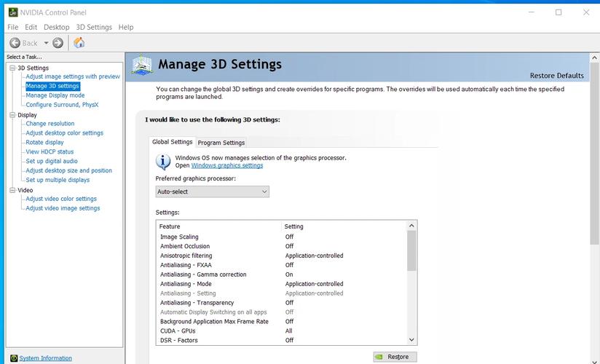Open the Help menu
Screen dimensions: 600x364
pos(126,27)
